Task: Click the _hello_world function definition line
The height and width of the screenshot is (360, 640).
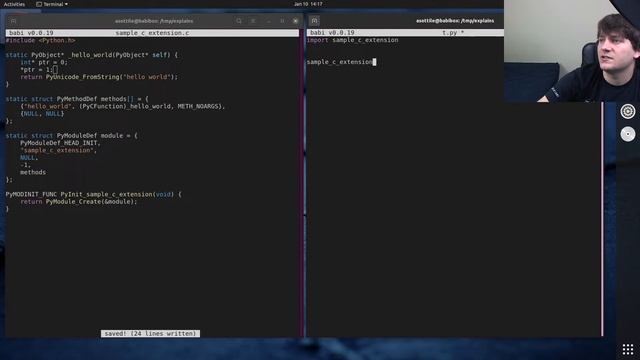Action: tap(91, 55)
